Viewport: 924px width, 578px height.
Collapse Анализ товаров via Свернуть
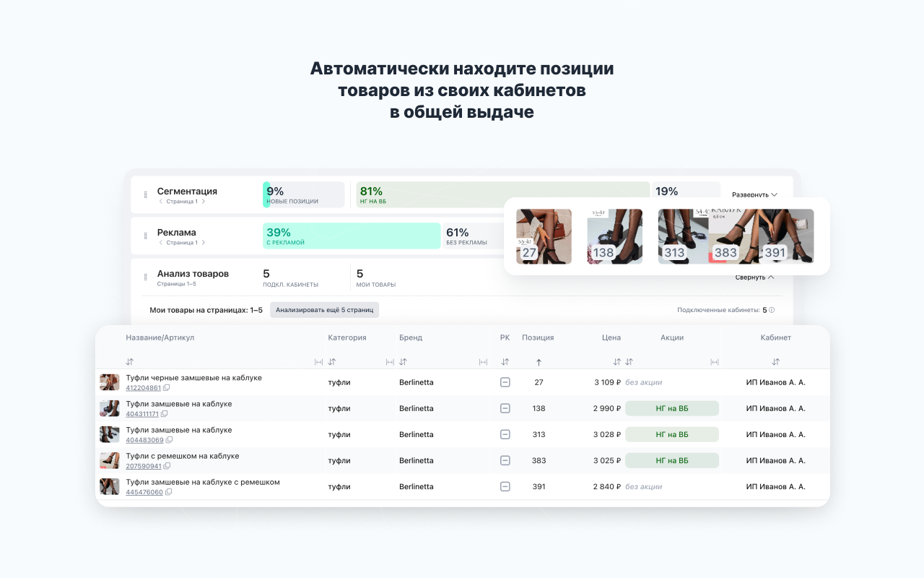click(755, 276)
